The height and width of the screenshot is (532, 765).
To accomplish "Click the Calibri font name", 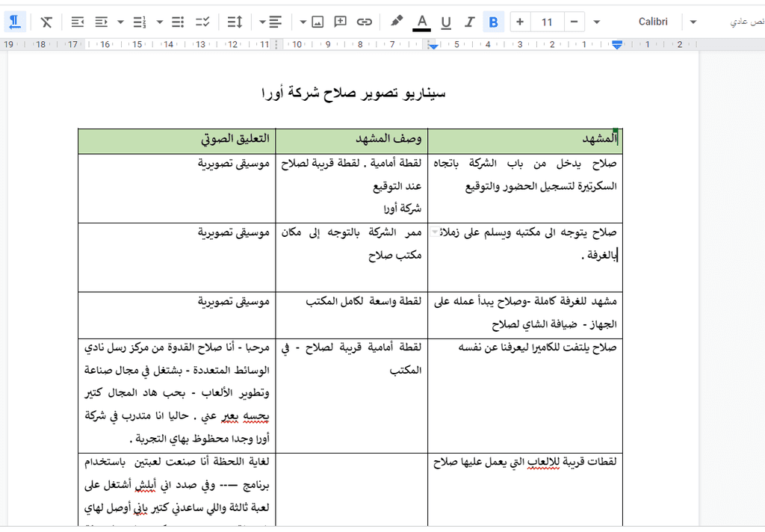I will tap(653, 22).
